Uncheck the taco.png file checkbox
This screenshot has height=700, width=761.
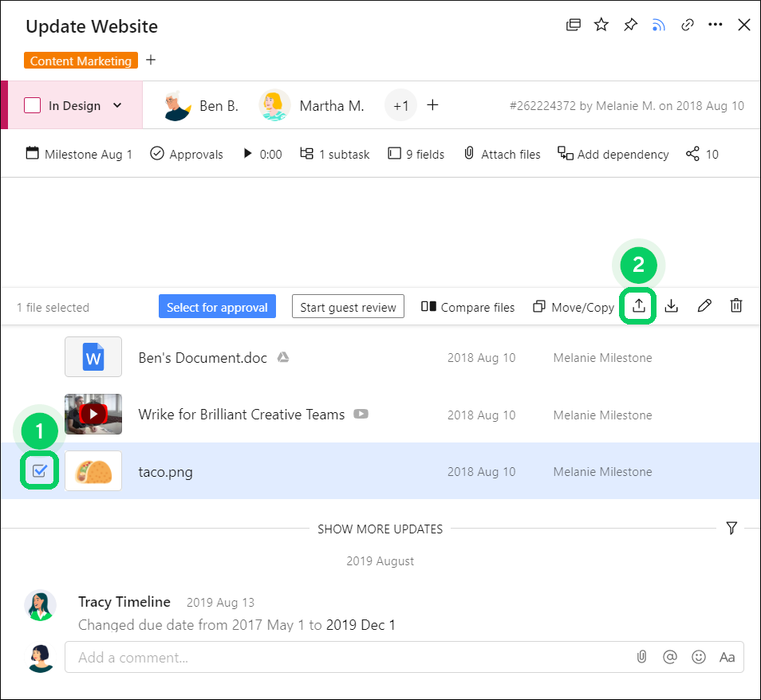pos(39,472)
